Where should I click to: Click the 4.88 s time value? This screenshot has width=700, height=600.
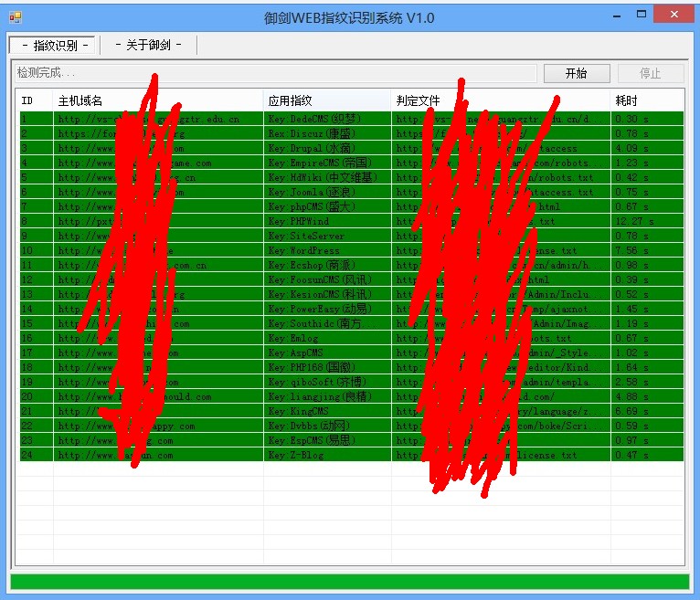pyautogui.click(x=631, y=396)
